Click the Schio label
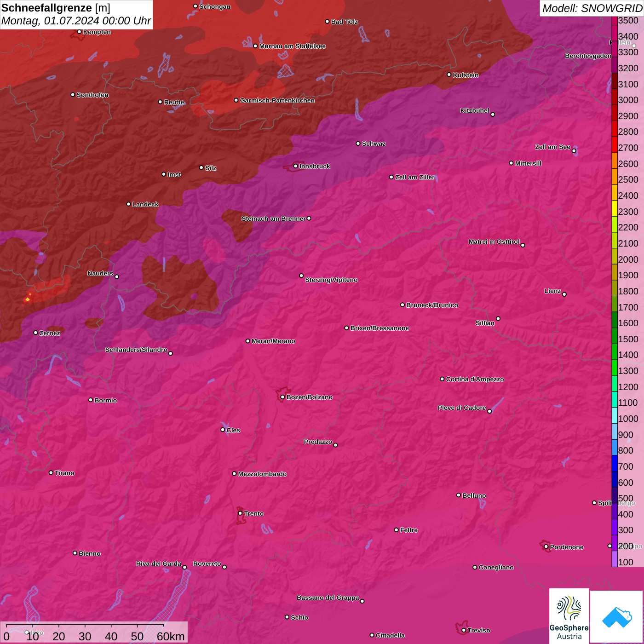644x644 pixels. click(x=299, y=617)
